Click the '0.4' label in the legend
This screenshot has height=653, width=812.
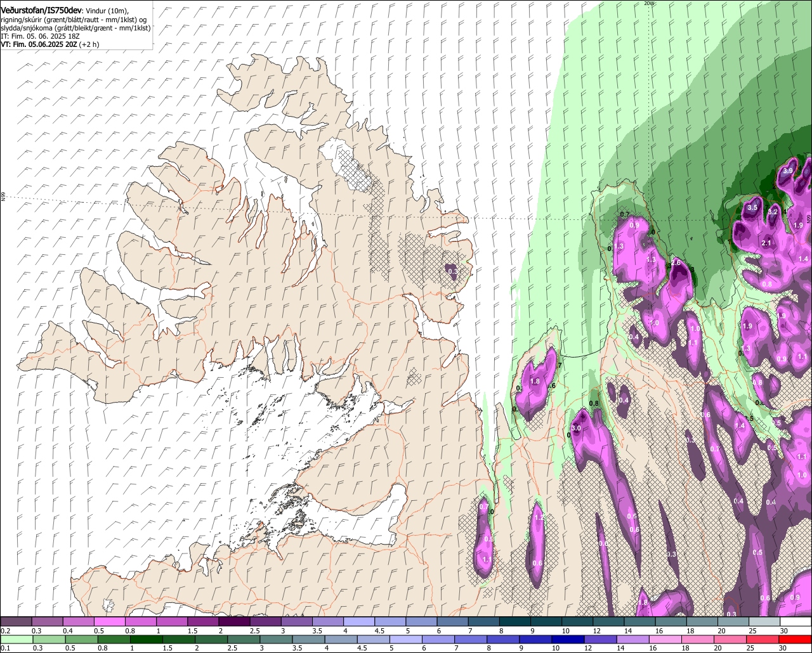68,631
